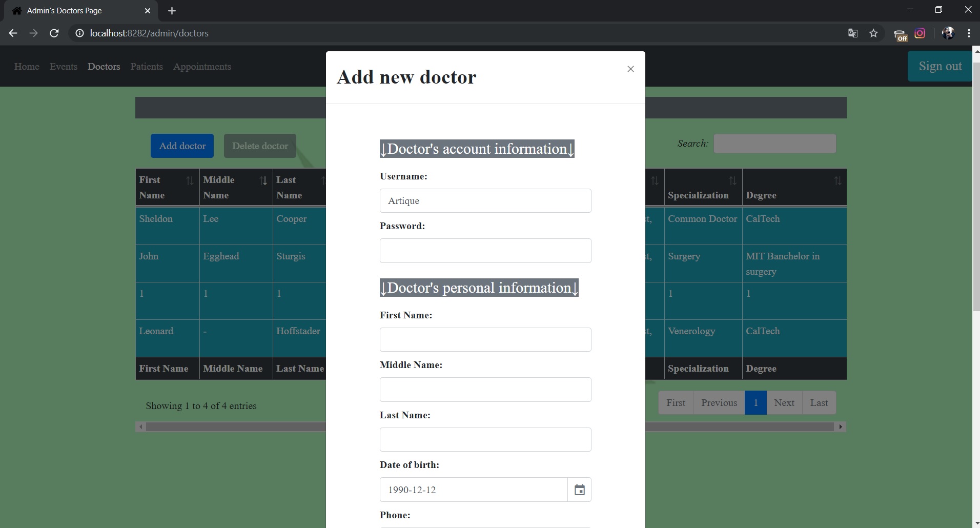
Task: Select the Egghead middle name cell
Action: 236,263
